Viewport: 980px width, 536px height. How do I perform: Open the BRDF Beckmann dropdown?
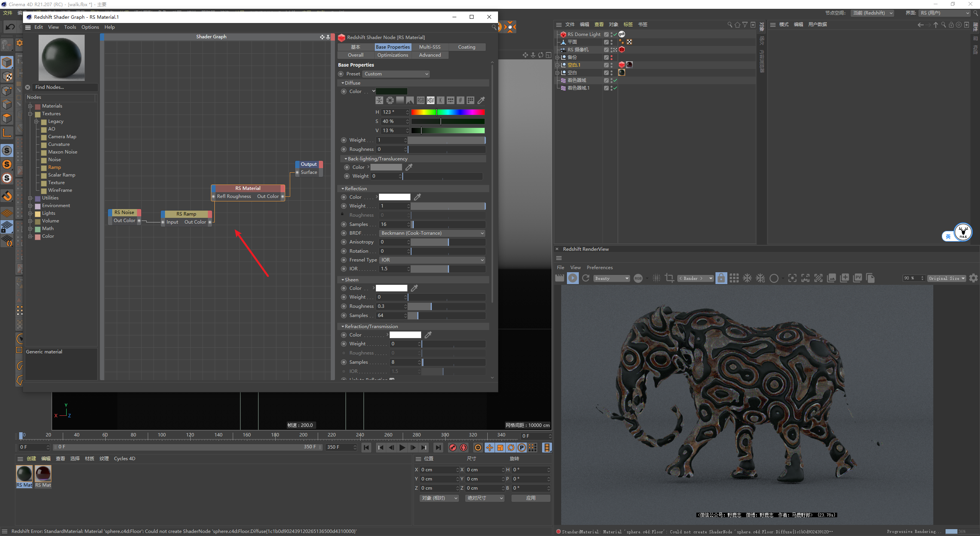tap(432, 233)
